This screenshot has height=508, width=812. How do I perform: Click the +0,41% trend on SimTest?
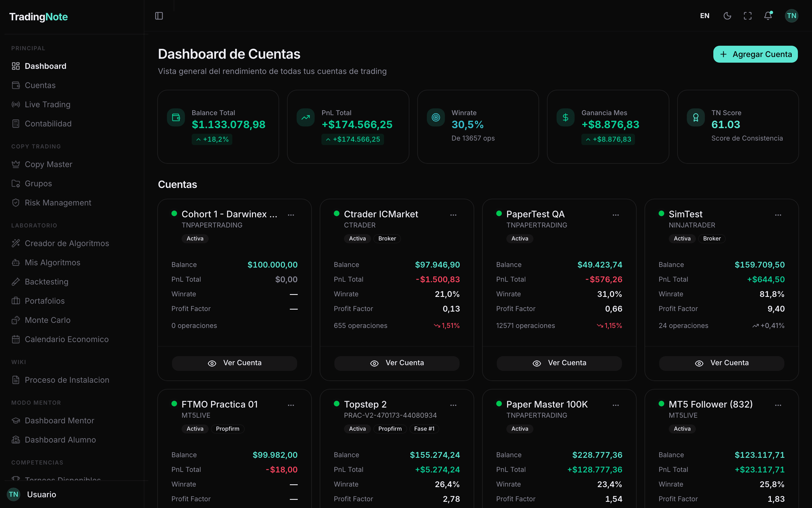click(x=768, y=326)
